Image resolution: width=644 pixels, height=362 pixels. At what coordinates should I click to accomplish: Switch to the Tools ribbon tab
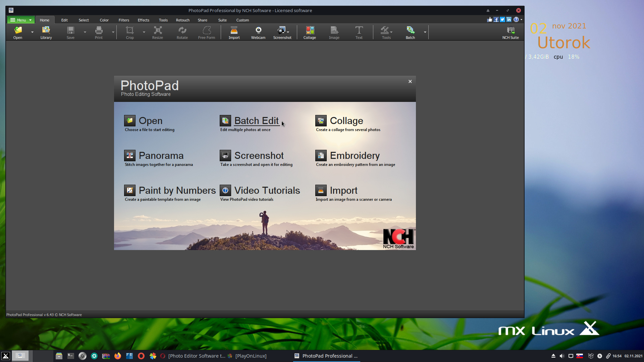pyautogui.click(x=163, y=20)
